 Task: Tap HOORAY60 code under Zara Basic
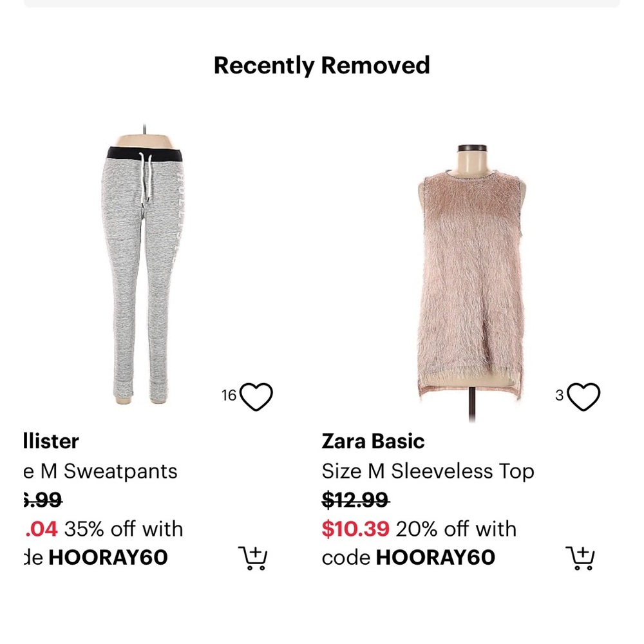[435, 557]
